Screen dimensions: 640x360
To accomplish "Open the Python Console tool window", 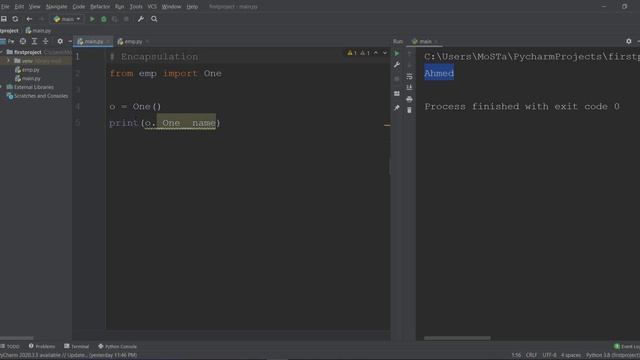I will pos(117,346).
